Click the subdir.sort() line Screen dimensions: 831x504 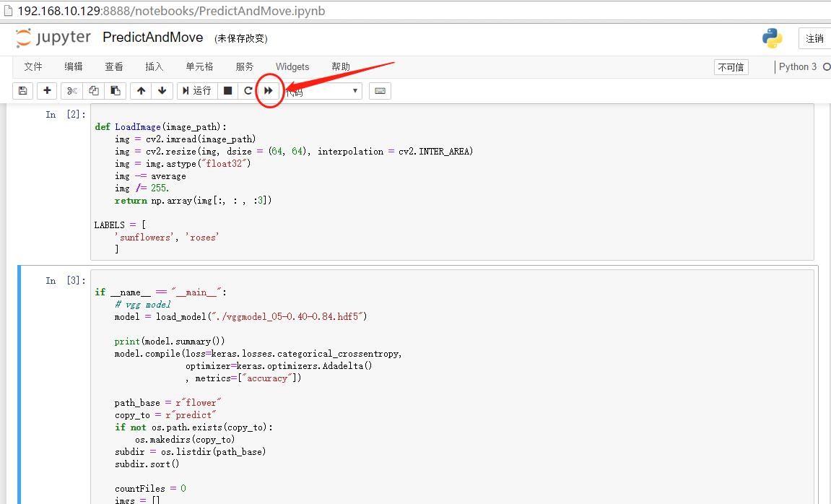(147, 464)
